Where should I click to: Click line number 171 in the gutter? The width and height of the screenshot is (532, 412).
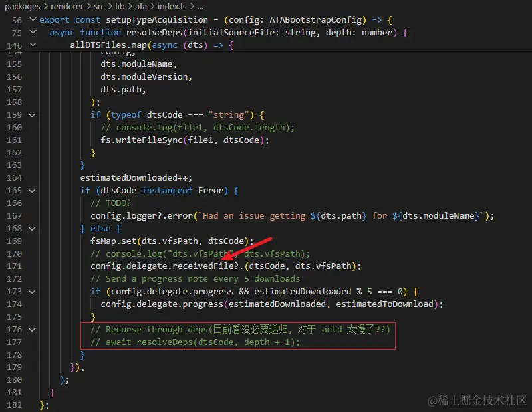[x=14, y=266]
